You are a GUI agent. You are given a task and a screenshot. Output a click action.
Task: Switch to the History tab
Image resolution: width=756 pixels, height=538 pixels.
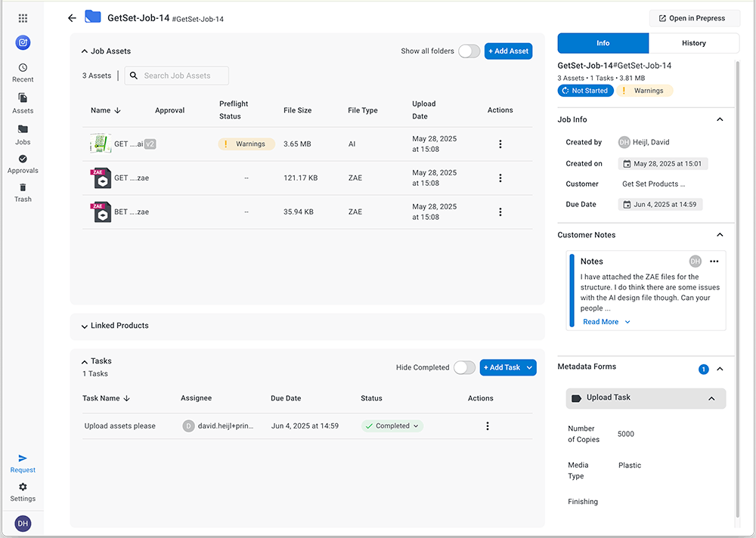[x=693, y=43]
